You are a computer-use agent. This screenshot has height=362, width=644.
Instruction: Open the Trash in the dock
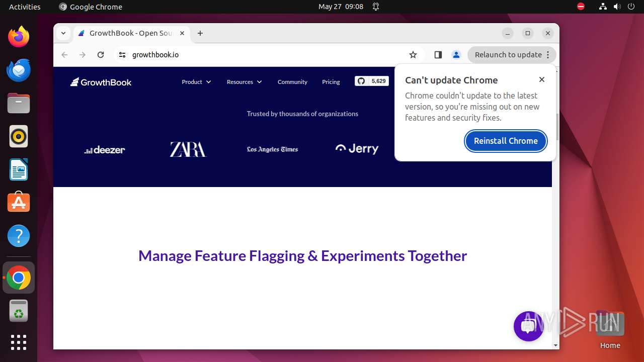tap(19, 311)
